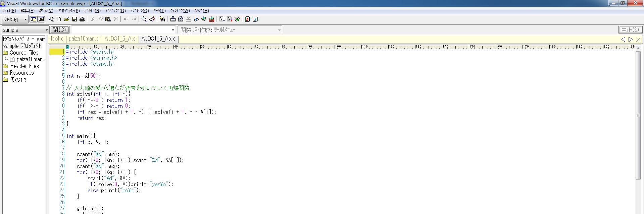644x214 pixels.
Task: Click the undo arrow icon
Action: coord(126,19)
